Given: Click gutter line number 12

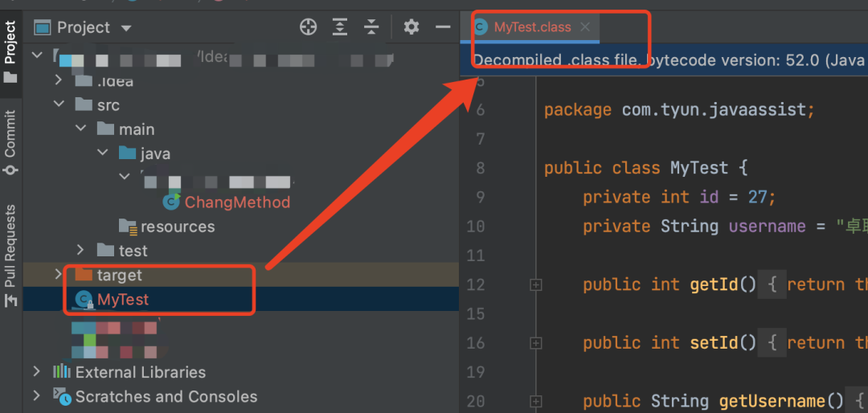Looking at the screenshot, I should pyautogui.click(x=476, y=284).
